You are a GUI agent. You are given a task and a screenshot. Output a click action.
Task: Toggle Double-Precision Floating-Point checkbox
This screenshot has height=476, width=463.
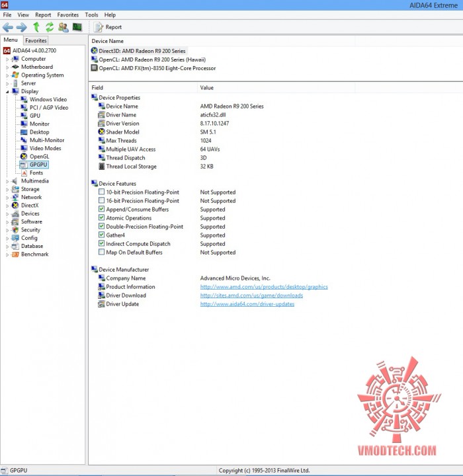pyautogui.click(x=101, y=226)
